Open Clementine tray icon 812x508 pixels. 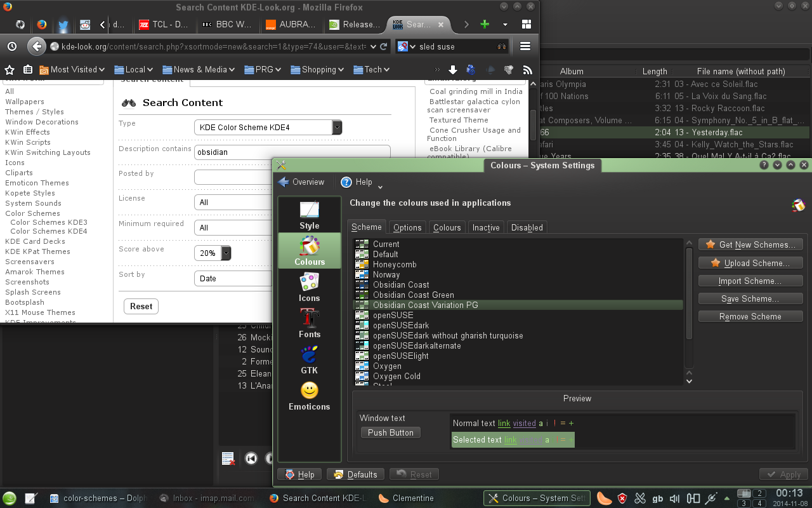coord(605,498)
